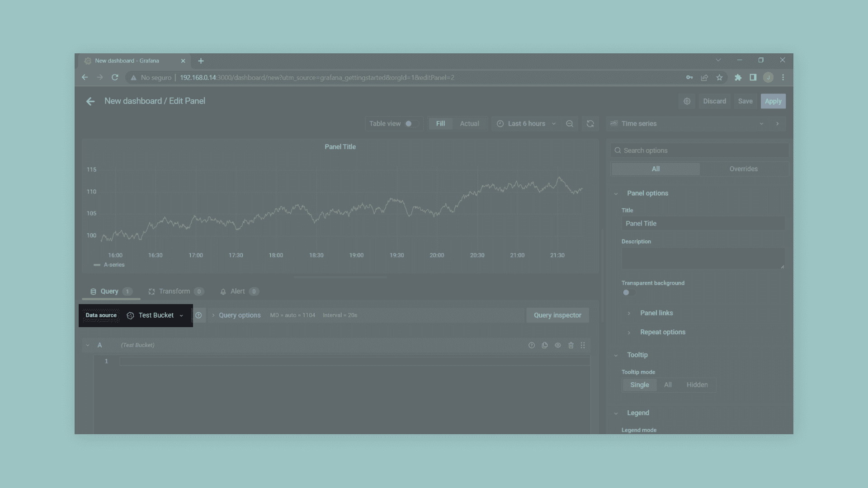The height and width of the screenshot is (488, 868).
Task: Switch to the Overrides tab
Action: point(743,169)
